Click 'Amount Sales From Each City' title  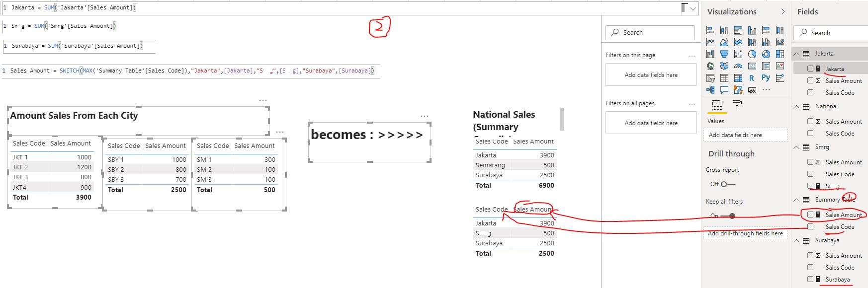[x=74, y=115]
